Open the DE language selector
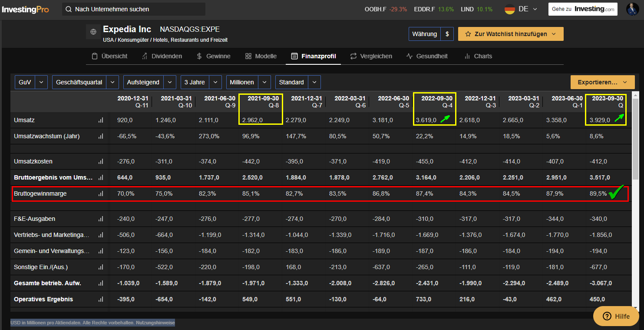Image resolution: width=644 pixels, height=330 pixels. (521, 9)
